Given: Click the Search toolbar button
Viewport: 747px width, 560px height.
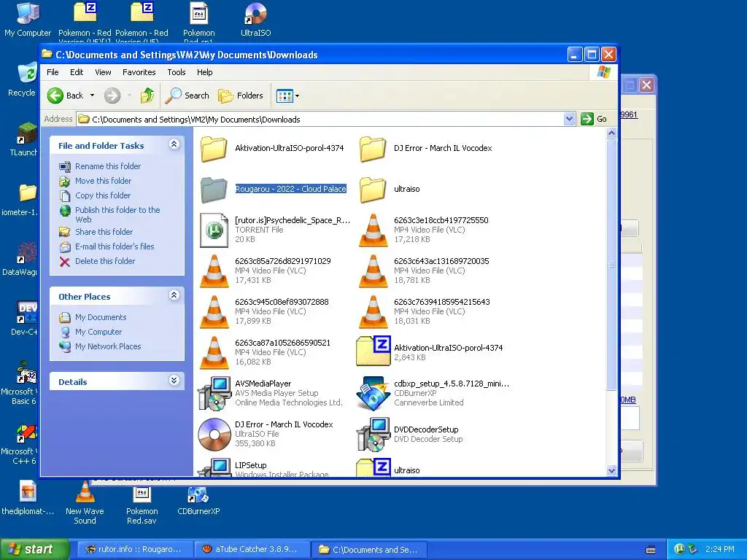Looking at the screenshot, I should (x=187, y=96).
